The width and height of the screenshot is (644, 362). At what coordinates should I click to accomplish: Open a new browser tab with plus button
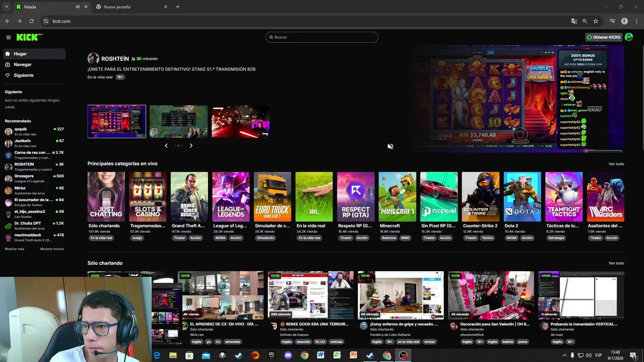pos(178,7)
